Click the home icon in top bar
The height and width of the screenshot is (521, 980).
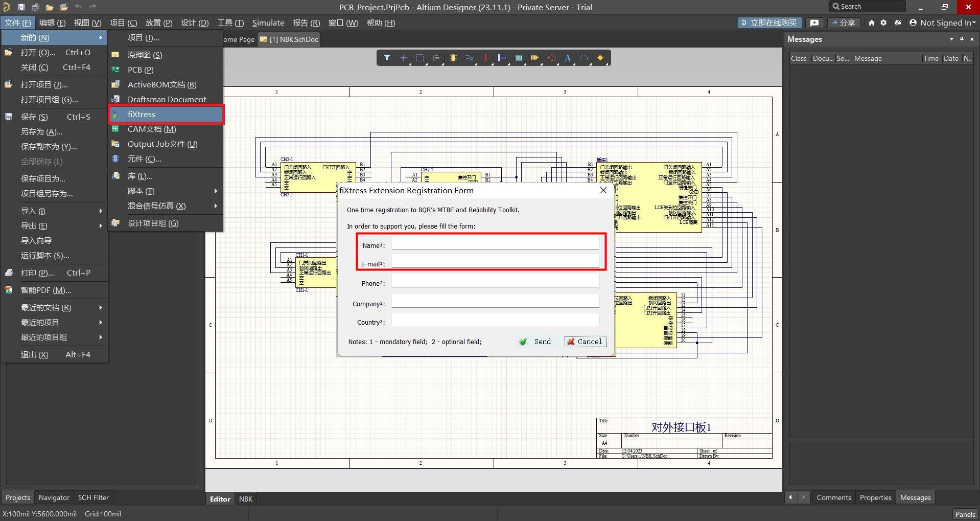tap(872, 23)
